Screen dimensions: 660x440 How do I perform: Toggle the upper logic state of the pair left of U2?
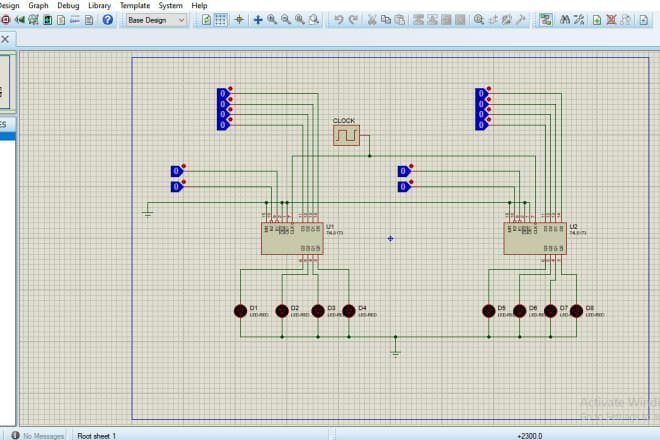[x=404, y=171]
